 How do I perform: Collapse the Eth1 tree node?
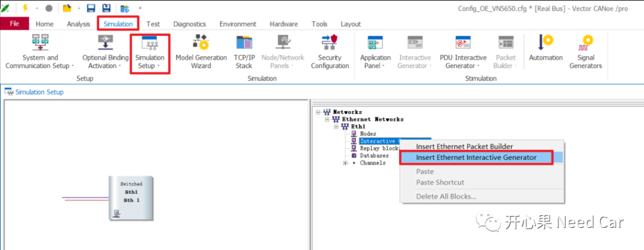[337, 126]
